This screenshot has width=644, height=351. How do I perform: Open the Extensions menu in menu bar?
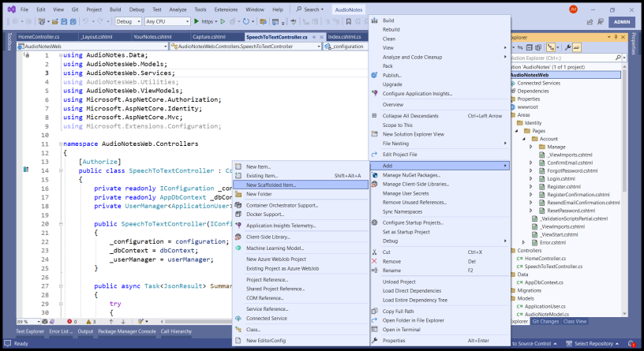click(226, 9)
